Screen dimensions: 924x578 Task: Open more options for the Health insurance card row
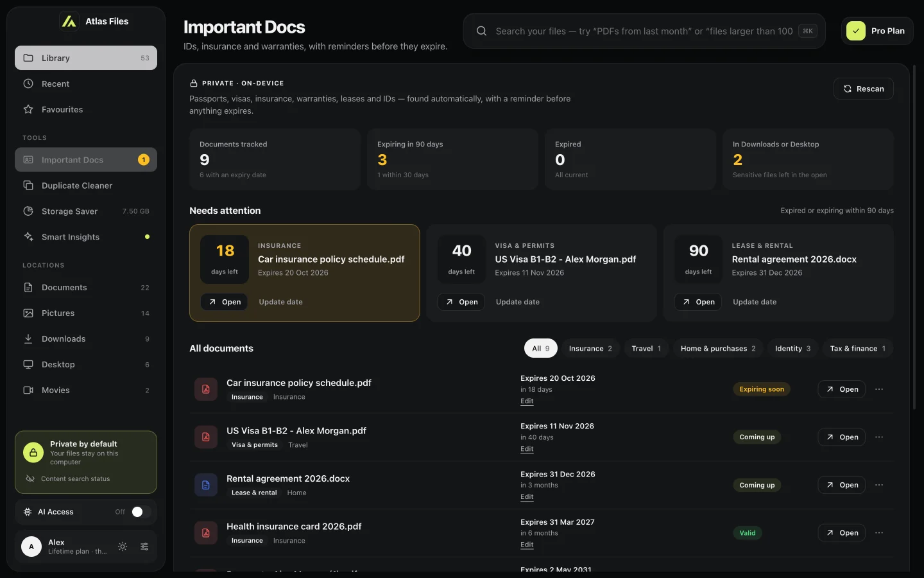879,533
